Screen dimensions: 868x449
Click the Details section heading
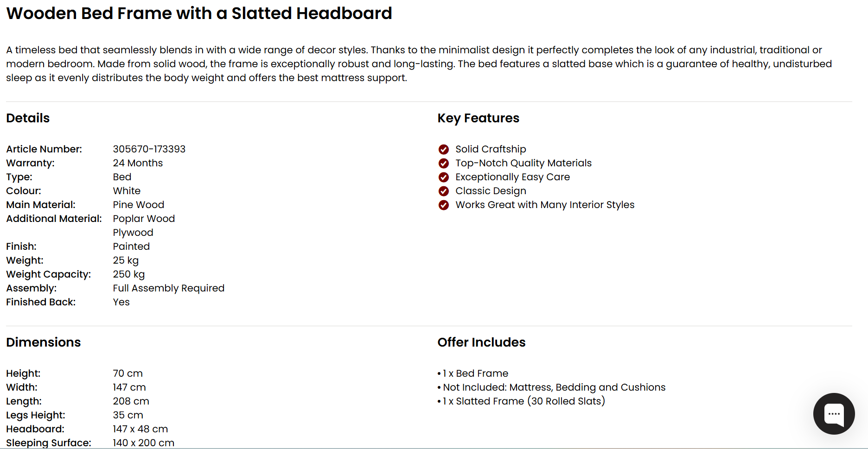[x=28, y=118]
